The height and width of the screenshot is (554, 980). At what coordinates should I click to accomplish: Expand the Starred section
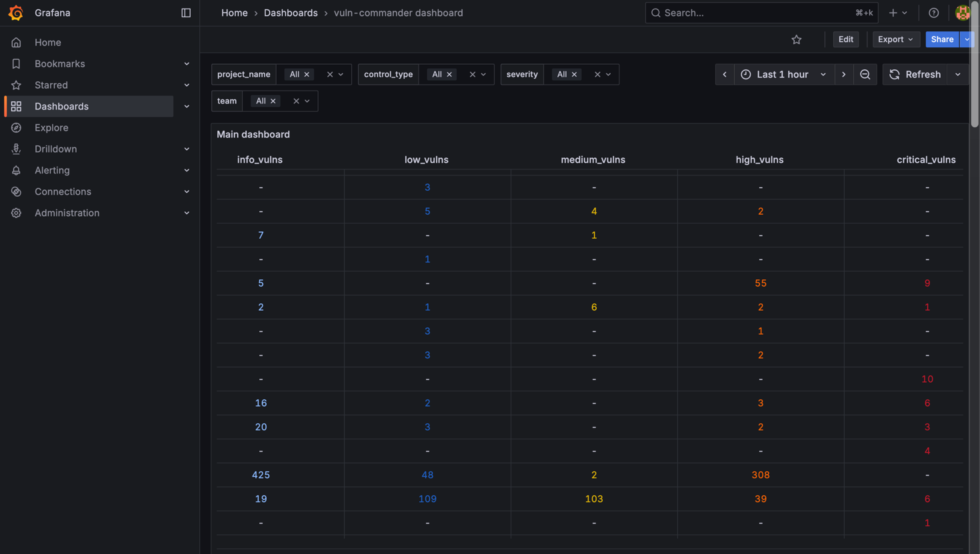click(187, 85)
